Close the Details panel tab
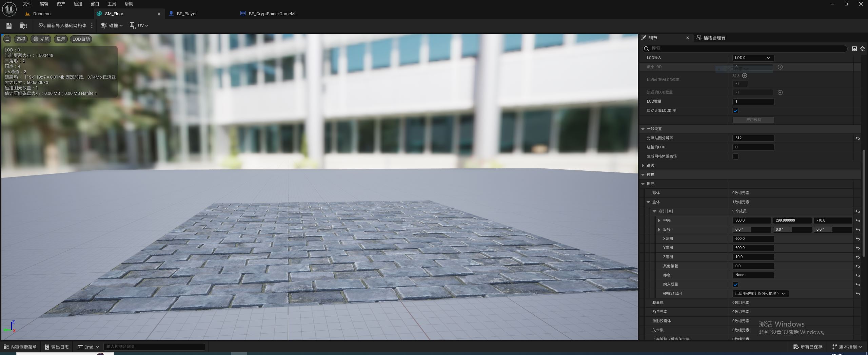 (x=688, y=38)
